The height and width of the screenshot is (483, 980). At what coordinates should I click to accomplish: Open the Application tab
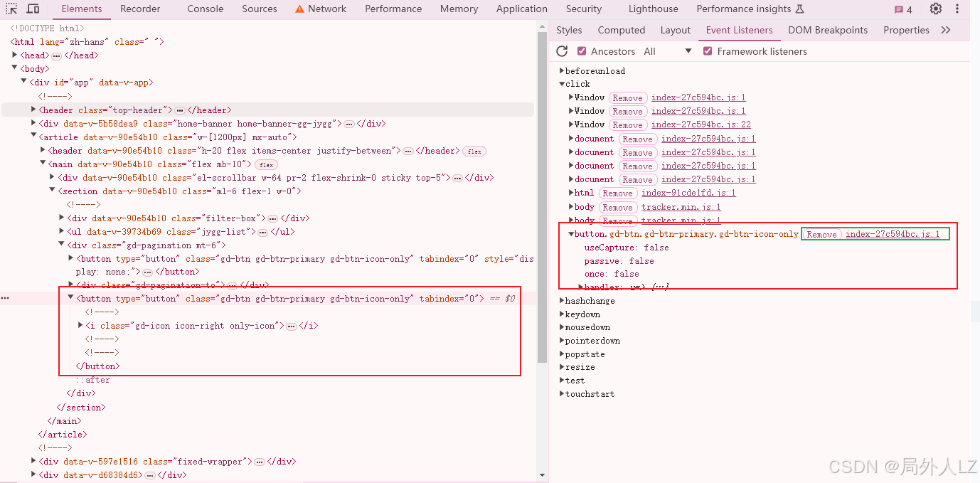pyautogui.click(x=522, y=9)
